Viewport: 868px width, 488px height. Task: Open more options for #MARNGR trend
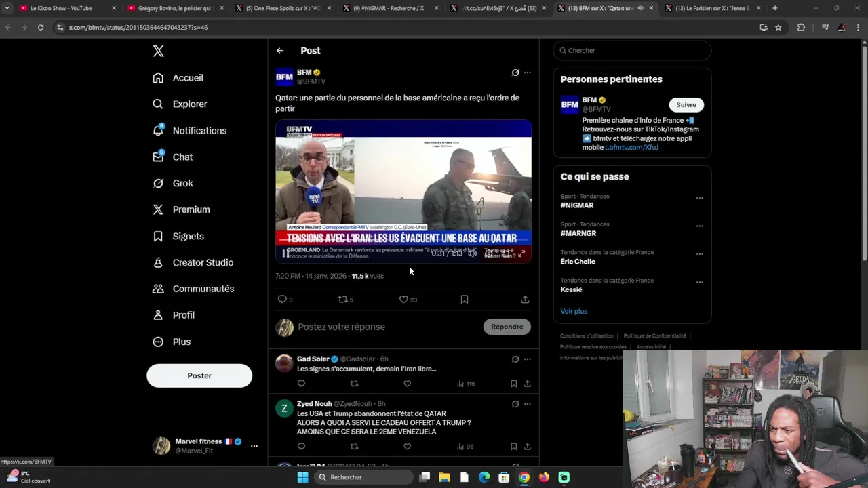coord(700,226)
